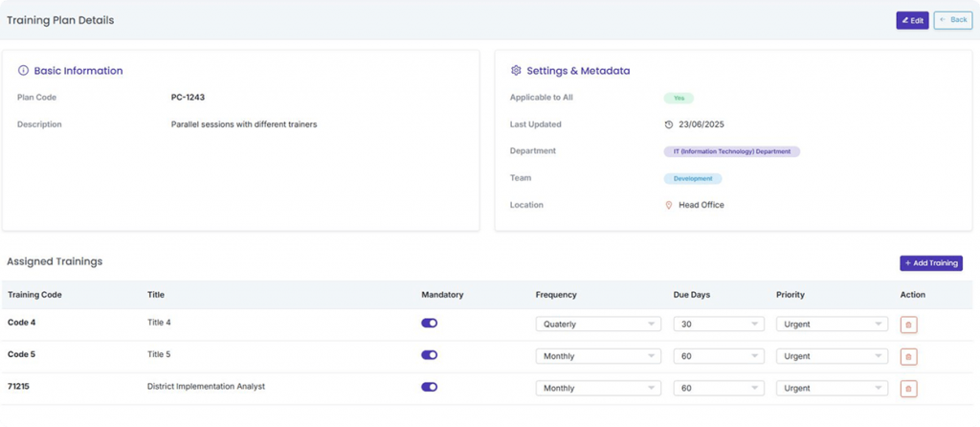980x427 pixels.
Task: Delete the Code 5 training row
Action: [908, 356]
